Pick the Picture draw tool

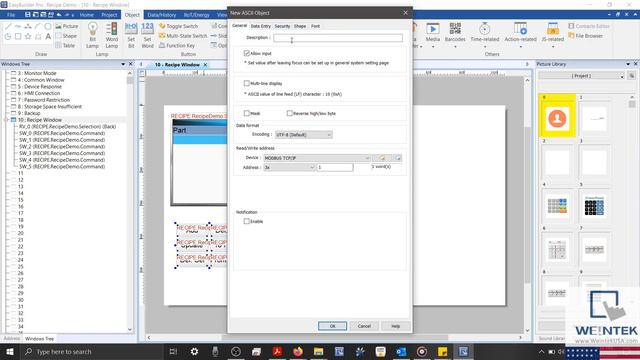tap(67, 26)
